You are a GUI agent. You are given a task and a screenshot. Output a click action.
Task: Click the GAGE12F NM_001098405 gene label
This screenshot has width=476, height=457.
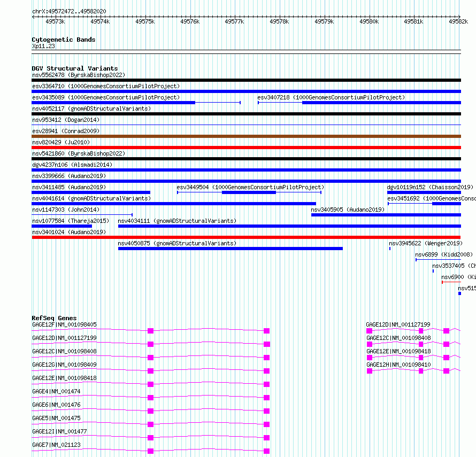coord(64,324)
